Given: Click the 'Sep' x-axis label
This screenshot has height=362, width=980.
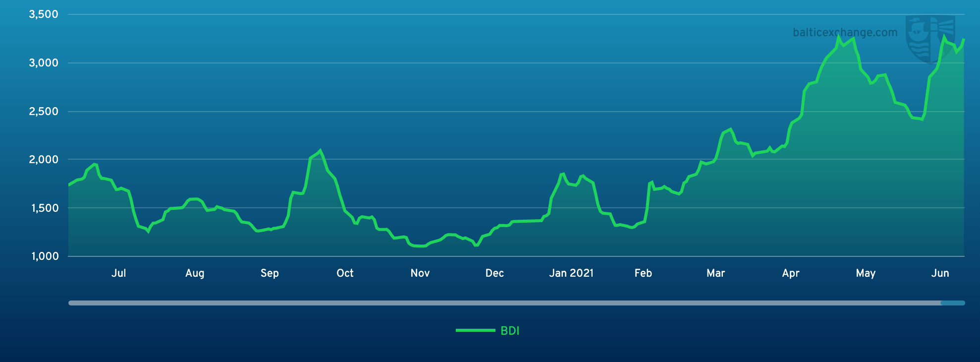Looking at the screenshot, I should pos(270,273).
